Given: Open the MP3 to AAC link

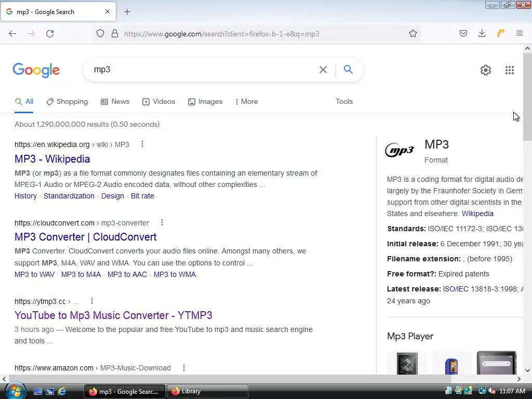Looking at the screenshot, I should [127, 274].
